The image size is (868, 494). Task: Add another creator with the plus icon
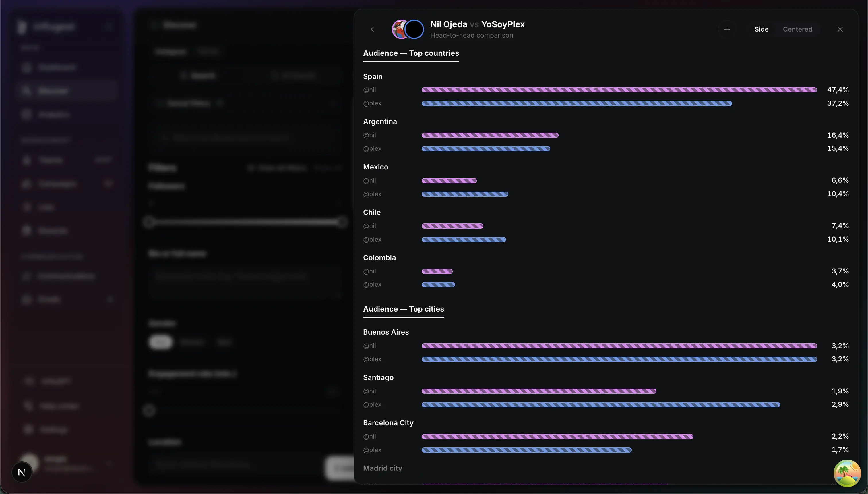tap(726, 30)
